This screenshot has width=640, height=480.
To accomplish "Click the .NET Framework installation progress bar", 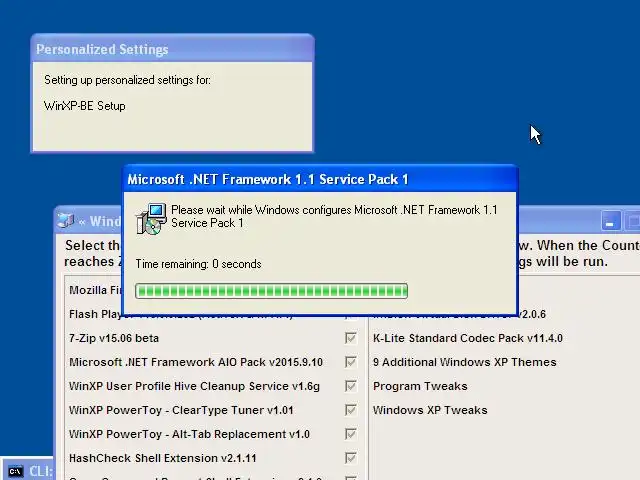I will pos(271,291).
